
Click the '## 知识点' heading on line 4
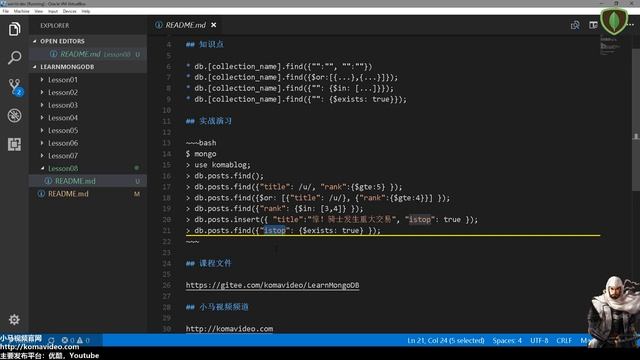(204, 44)
